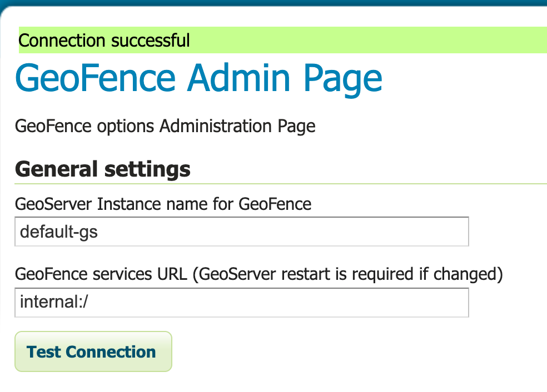Click empty area of services URL field
Image resolution: width=547 pixels, height=392 pixels.
coord(278,303)
